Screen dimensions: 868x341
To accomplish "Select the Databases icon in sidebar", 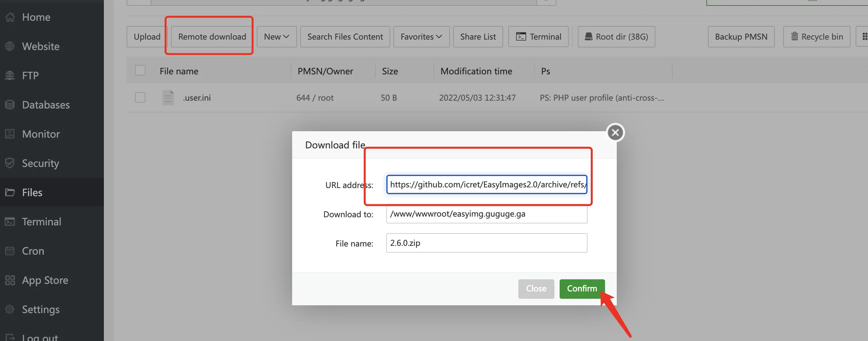I will tap(10, 105).
